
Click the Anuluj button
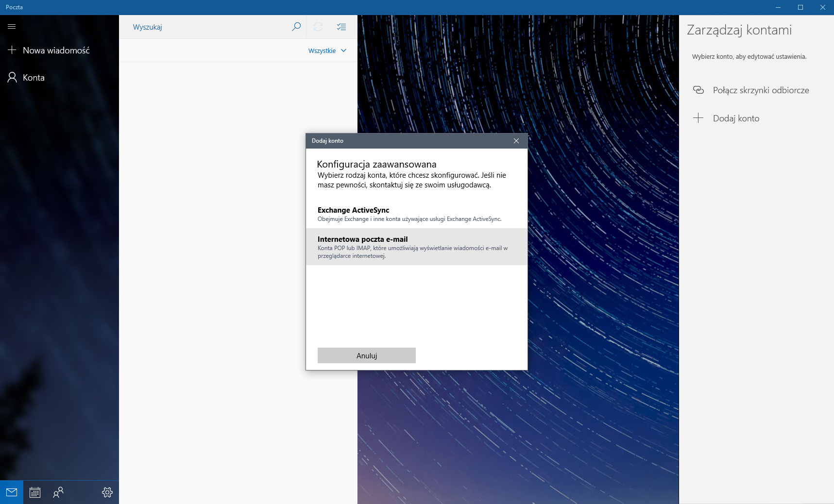(x=367, y=355)
